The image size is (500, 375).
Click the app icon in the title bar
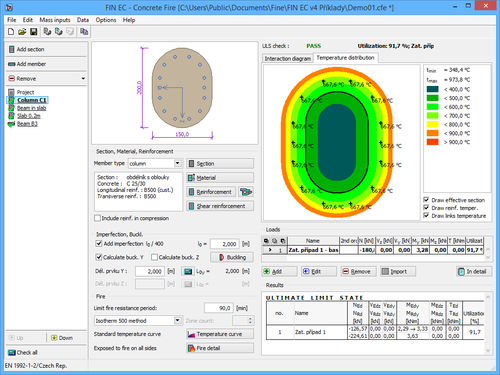pyautogui.click(x=9, y=7)
